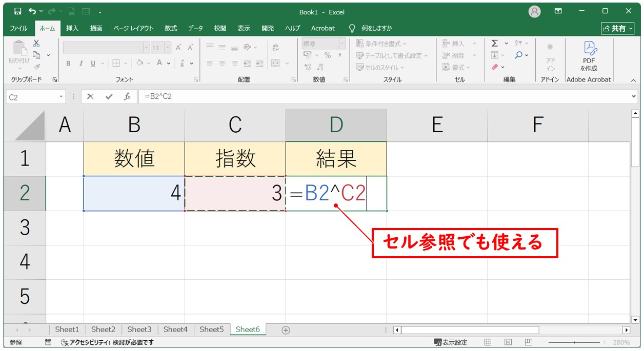Confirm formula with the Enter checkmark
644x351 pixels.
coord(108,96)
